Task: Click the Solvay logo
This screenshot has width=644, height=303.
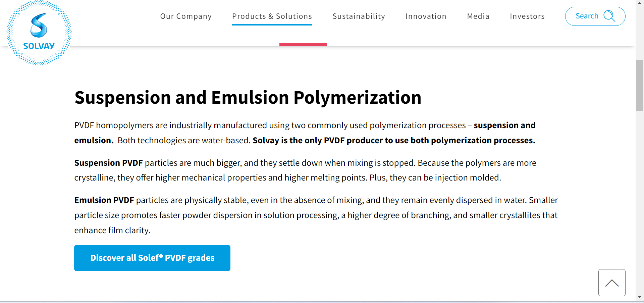Action: coord(39,33)
